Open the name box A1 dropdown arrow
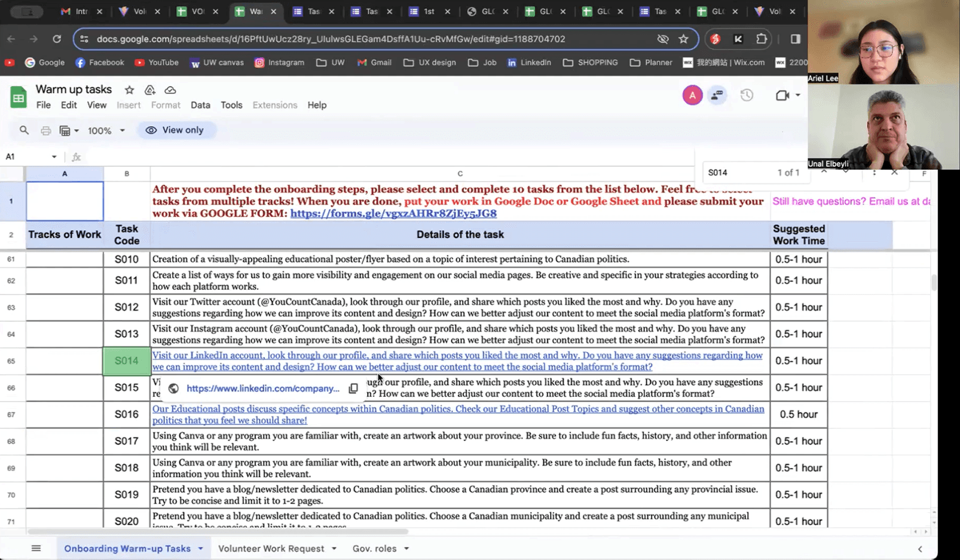Viewport: 960px width, 560px height. click(54, 157)
